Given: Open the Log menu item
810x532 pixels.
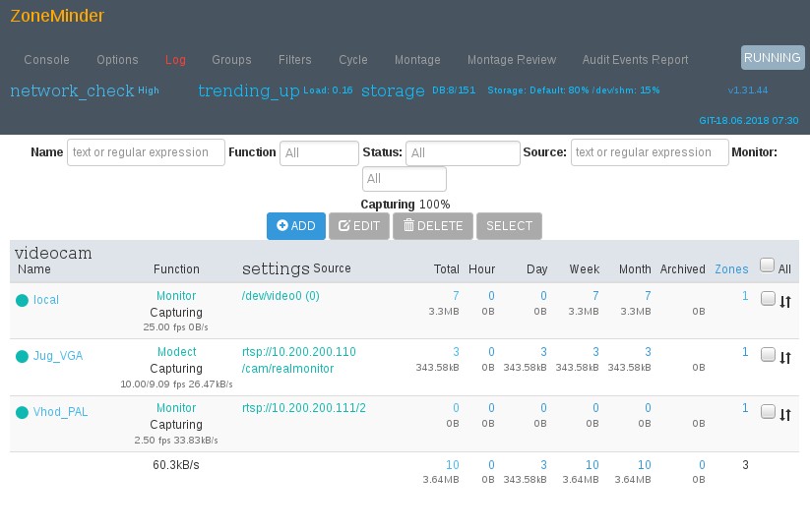Looking at the screenshot, I should point(175,60).
